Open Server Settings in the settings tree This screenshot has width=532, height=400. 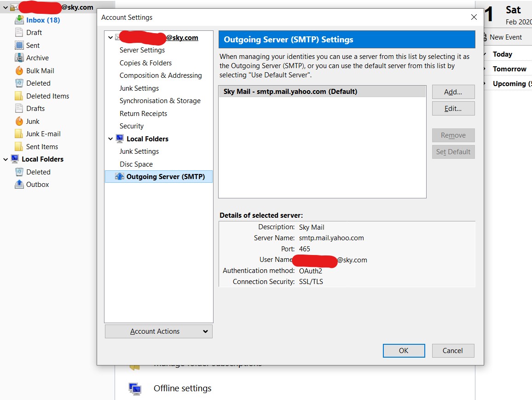[142, 50]
